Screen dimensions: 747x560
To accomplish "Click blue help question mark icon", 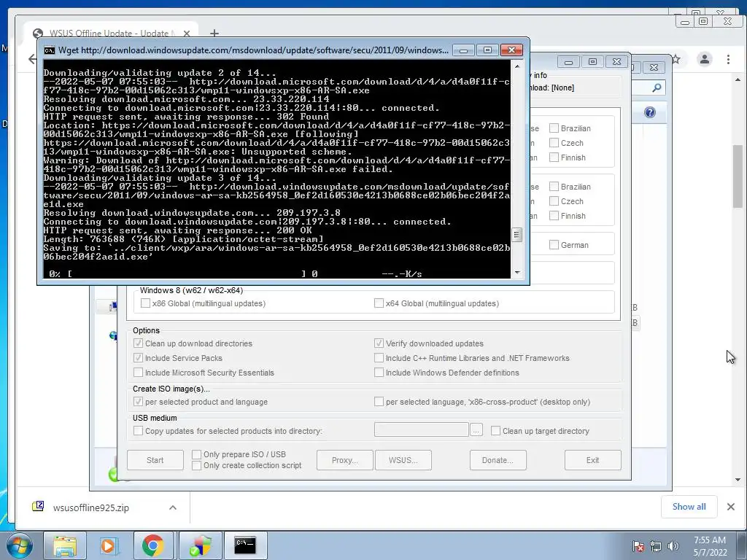I will coord(650,112).
